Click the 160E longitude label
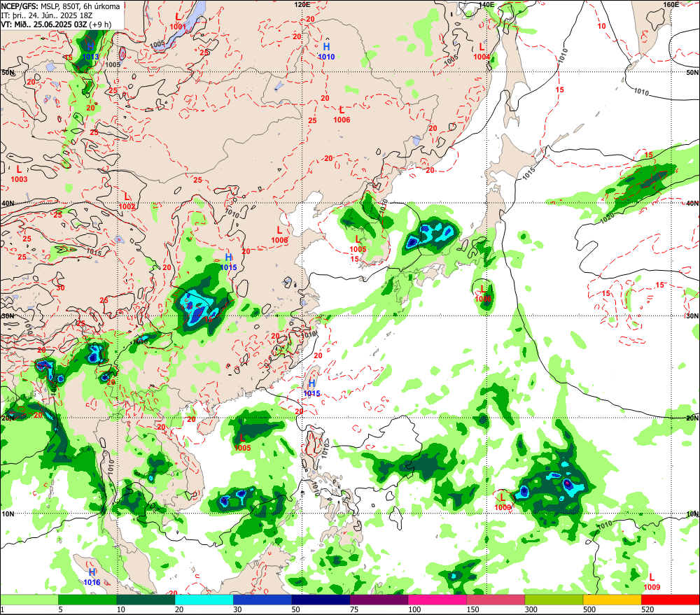 [x=671, y=4]
